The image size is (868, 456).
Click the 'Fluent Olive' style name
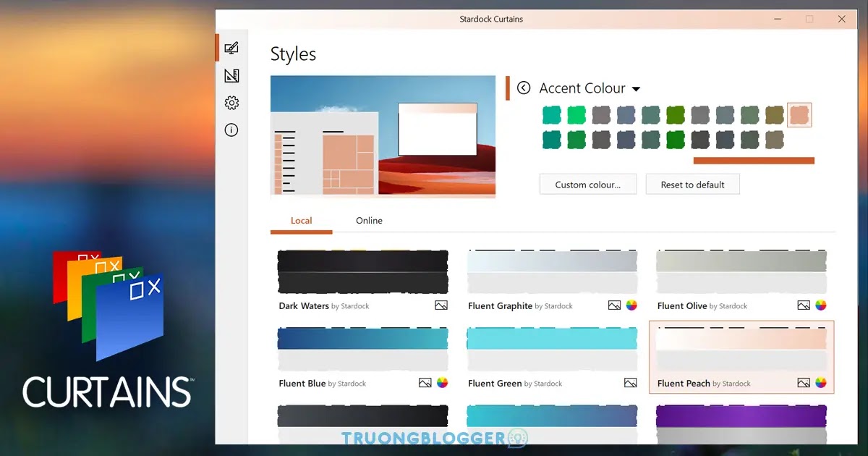pos(682,306)
